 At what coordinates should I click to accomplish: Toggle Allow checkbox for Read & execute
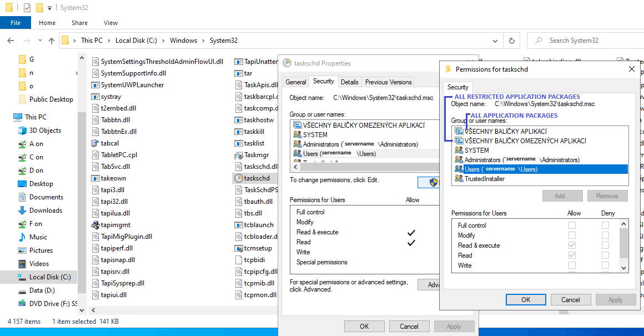(x=572, y=245)
